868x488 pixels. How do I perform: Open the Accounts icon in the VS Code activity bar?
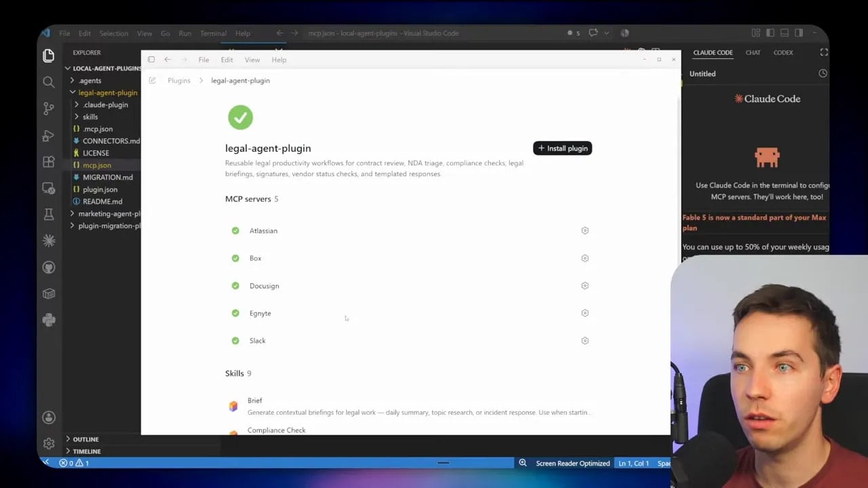click(49, 418)
